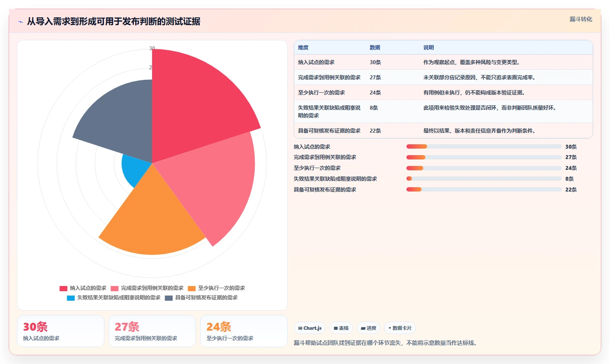Click the lightning icon beside the title
This screenshot has width=610, height=364.
20,22
